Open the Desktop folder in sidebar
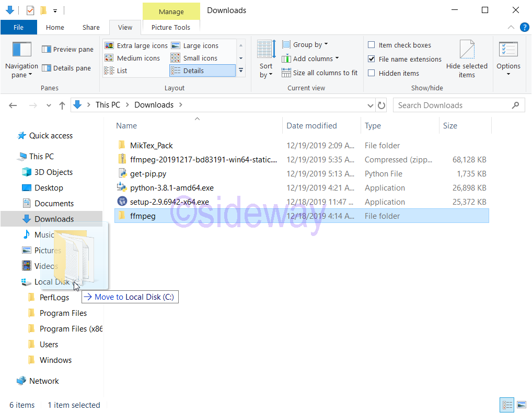Image resolution: width=532 pixels, height=413 pixels. tap(42, 187)
